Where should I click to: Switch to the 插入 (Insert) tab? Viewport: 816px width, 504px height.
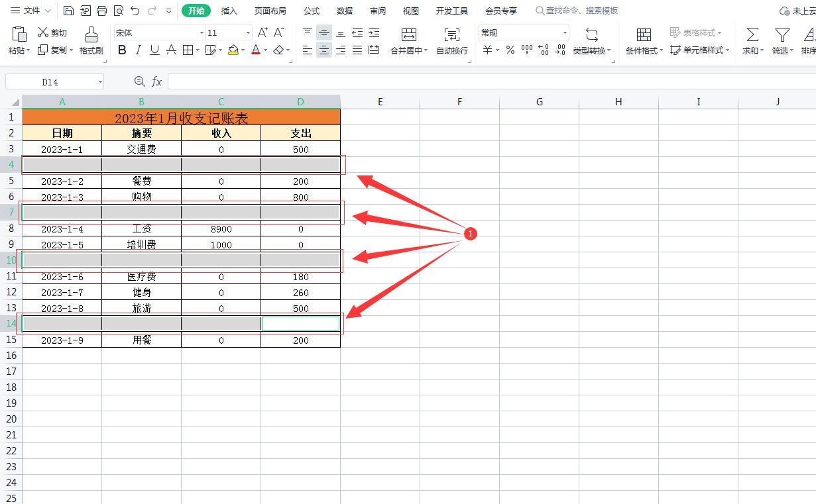[229, 11]
